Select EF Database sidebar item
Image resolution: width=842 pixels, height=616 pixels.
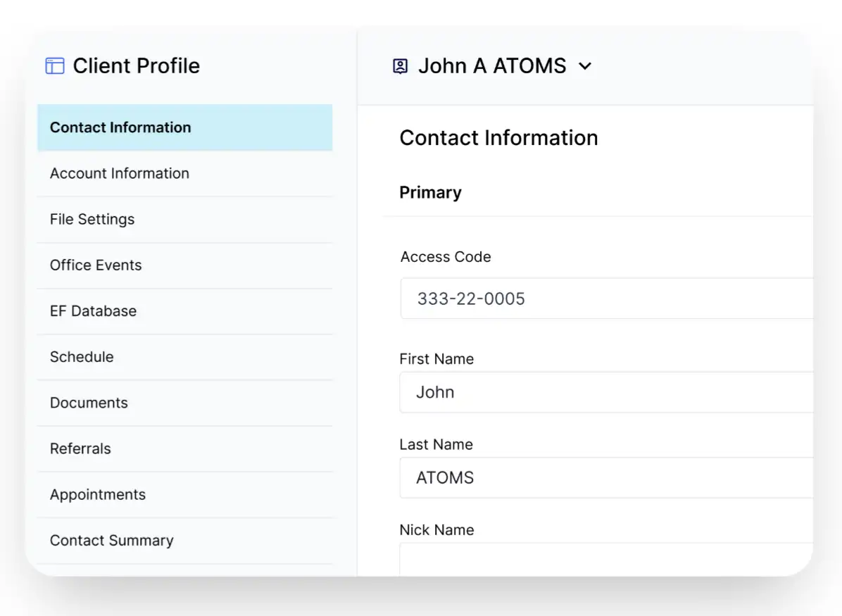click(x=184, y=311)
